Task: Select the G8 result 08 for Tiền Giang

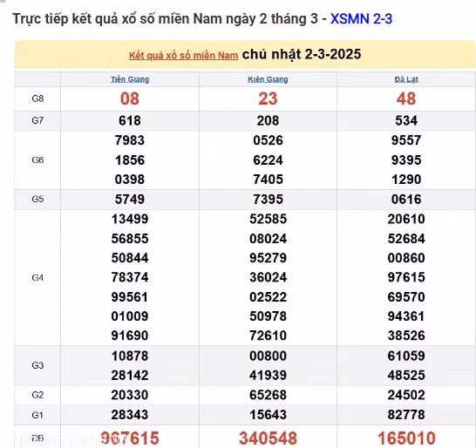Action: (x=130, y=99)
